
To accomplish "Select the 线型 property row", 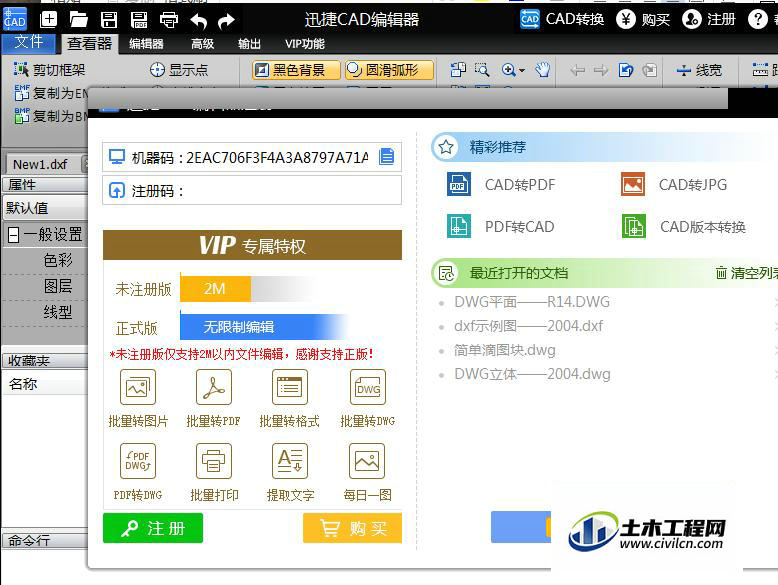I will tap(58, 312).
